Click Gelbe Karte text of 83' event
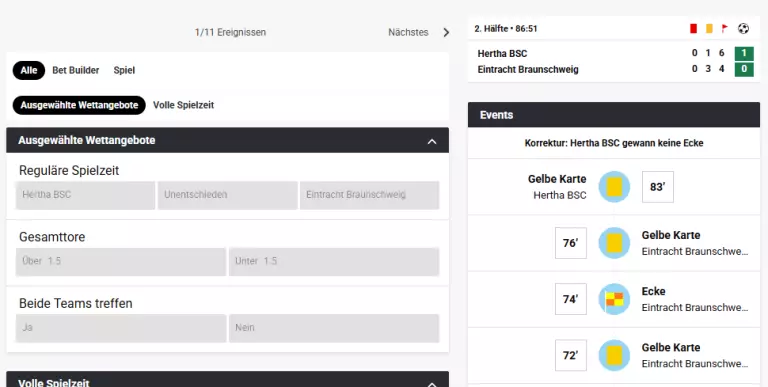The image size is (768, 387). [x=557, y=179]
